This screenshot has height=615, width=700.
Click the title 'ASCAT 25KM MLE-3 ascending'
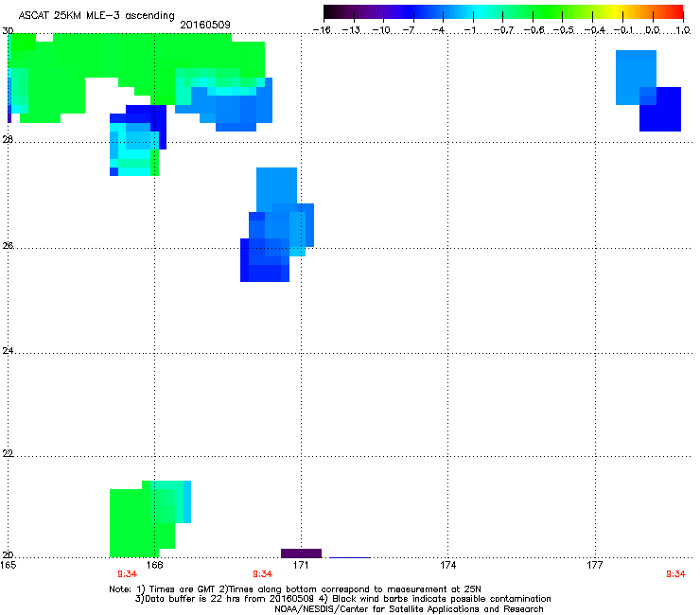tap(96, 16)
